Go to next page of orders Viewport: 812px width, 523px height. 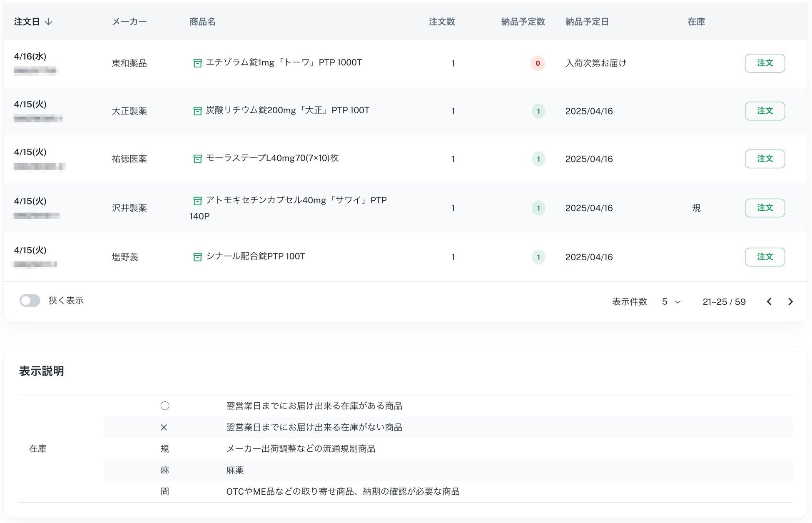790,302
